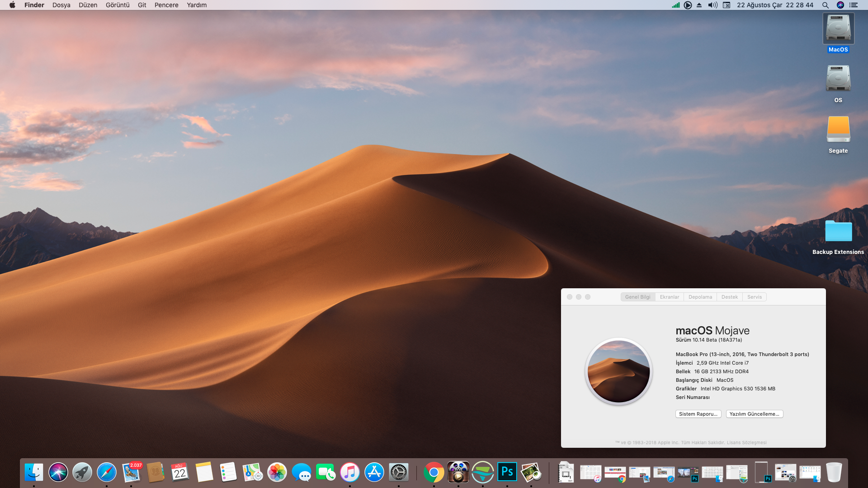This screenshot has height=488, width=868.
Task: Open the Git menu
Action: point(142,5)
